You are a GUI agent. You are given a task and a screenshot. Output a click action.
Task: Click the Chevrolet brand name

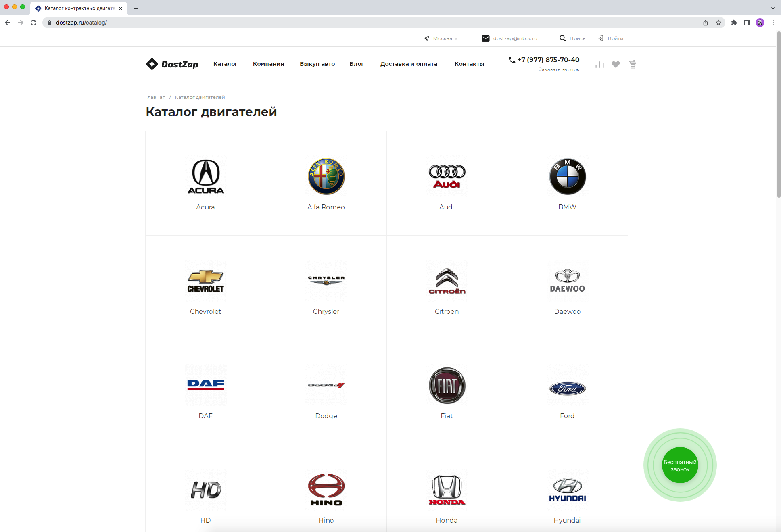(205, 311)
